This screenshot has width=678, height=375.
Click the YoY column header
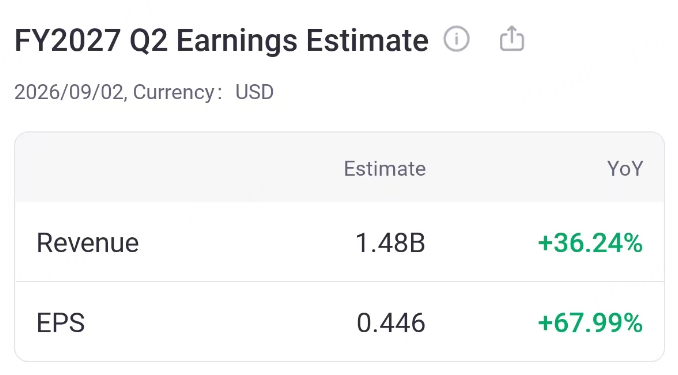(625, 169)
